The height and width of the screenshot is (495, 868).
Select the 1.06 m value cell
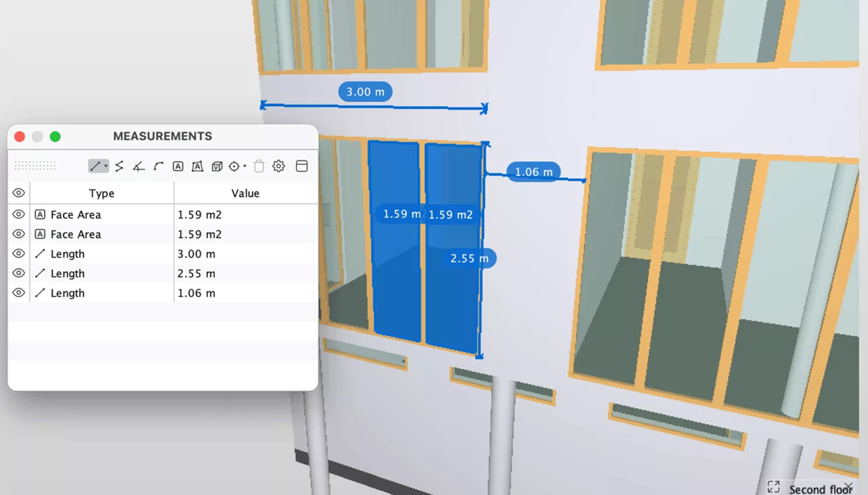[x=246, y=293]
